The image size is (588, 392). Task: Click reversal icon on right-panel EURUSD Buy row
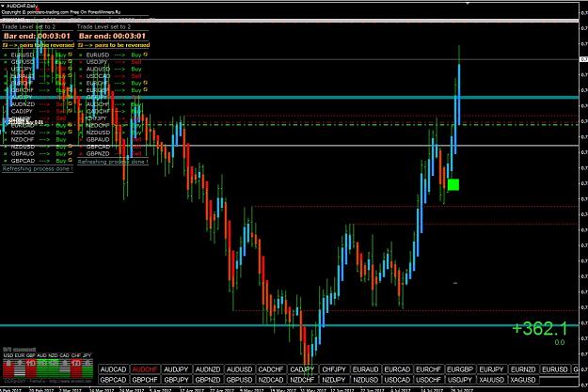coord(145,55)
